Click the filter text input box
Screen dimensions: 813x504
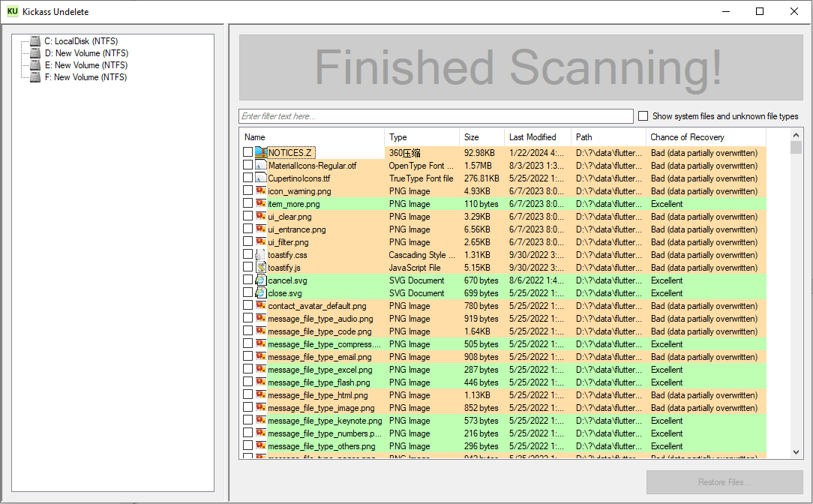click(x=436, y=116)
